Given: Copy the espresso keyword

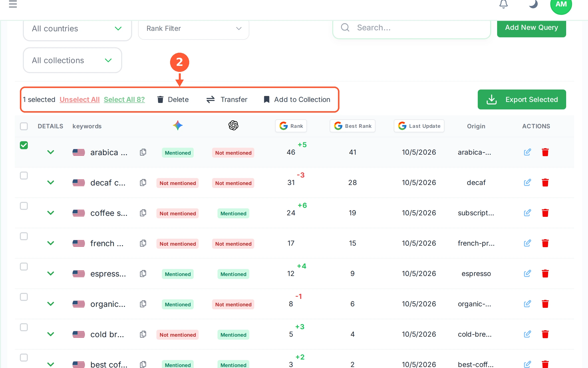Looking at the screenshot, I should click(x=143, y=274).
